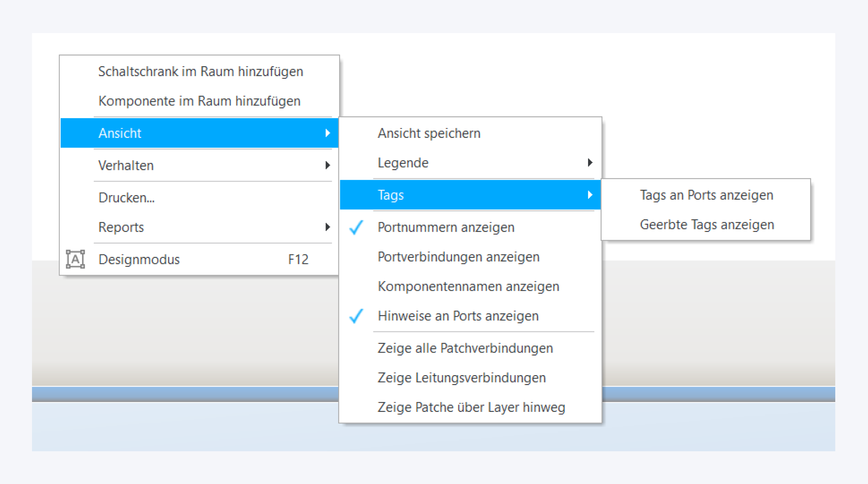Screen dimensions: 868x484
Task: Choose Geerbte Tags anzeigen
Action: [707, 224]
